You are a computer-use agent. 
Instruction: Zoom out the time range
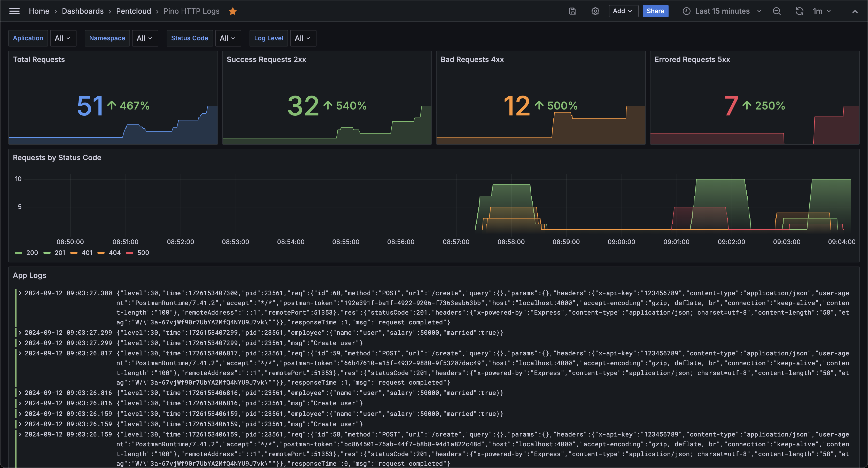click(x=776, y=11)
